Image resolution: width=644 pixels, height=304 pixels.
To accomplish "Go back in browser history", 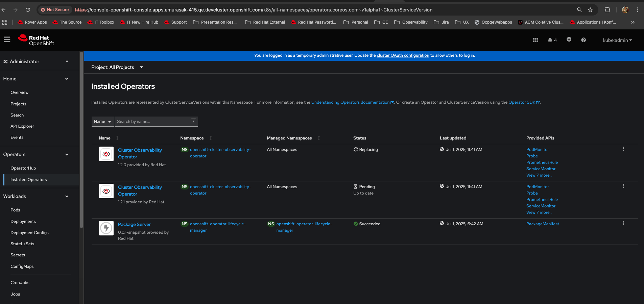I will [x=4, y=10].
